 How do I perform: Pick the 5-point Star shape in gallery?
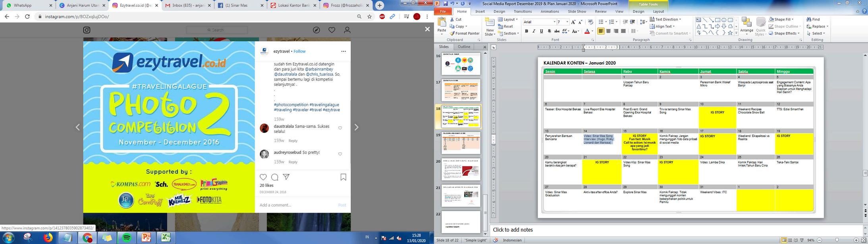click(730, 33)
